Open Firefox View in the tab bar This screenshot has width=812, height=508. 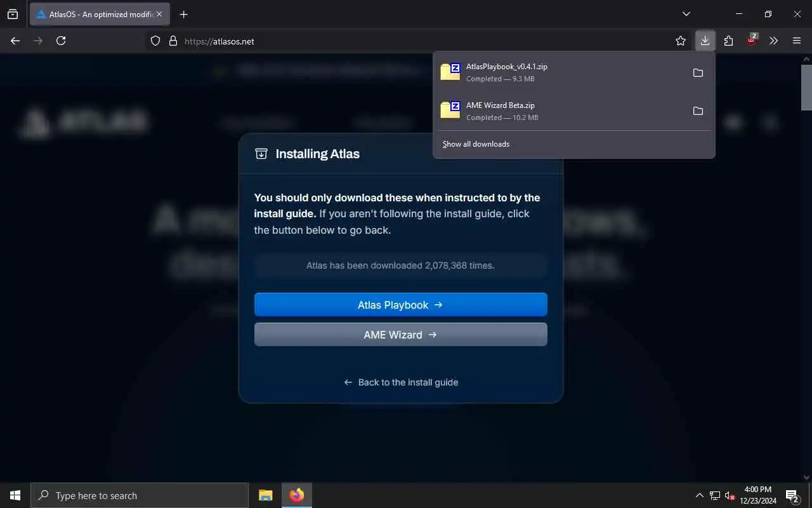tap(13, 14)
